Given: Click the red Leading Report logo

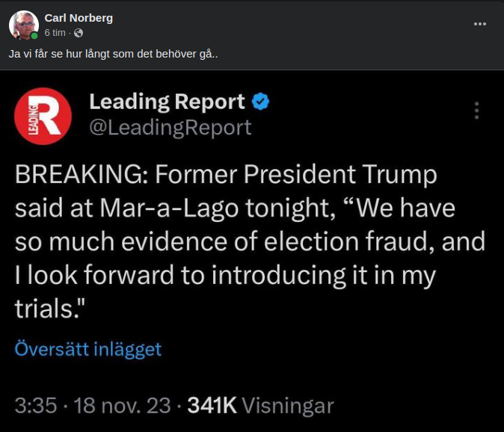Looking at the screenshot, I should tap(43, 116).
